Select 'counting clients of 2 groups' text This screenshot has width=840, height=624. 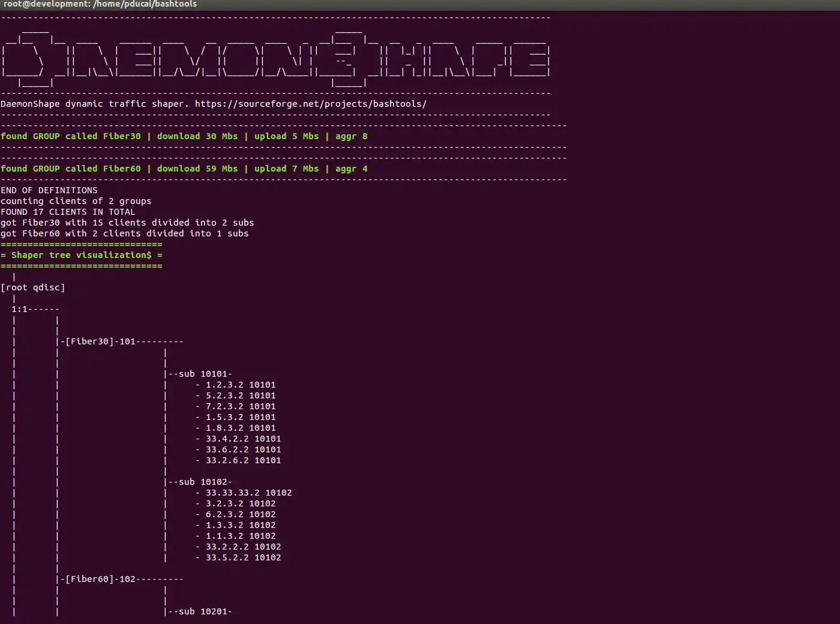pos(76,201)
